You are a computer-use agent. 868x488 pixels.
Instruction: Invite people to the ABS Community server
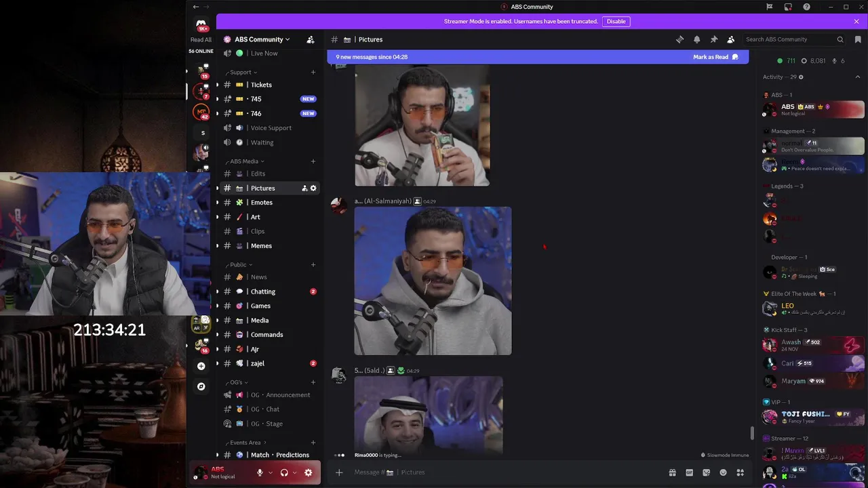pyautogui.click(x=310, y=39)
